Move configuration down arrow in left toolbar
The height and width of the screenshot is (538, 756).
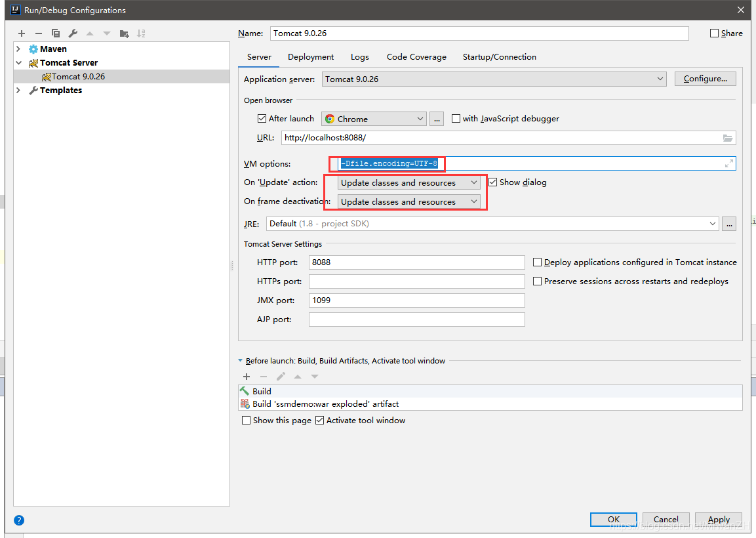[x=107, y=33]
